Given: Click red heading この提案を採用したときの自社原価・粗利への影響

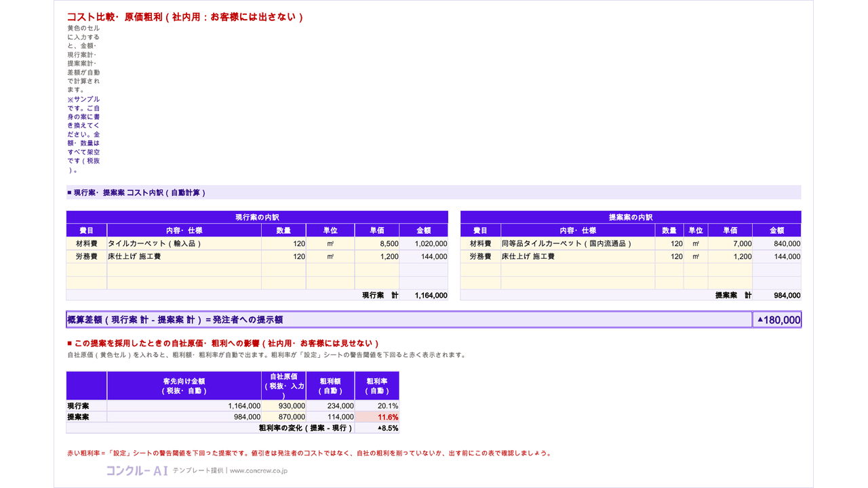Looking at the screenshot, I should click(x=223, y=344).
